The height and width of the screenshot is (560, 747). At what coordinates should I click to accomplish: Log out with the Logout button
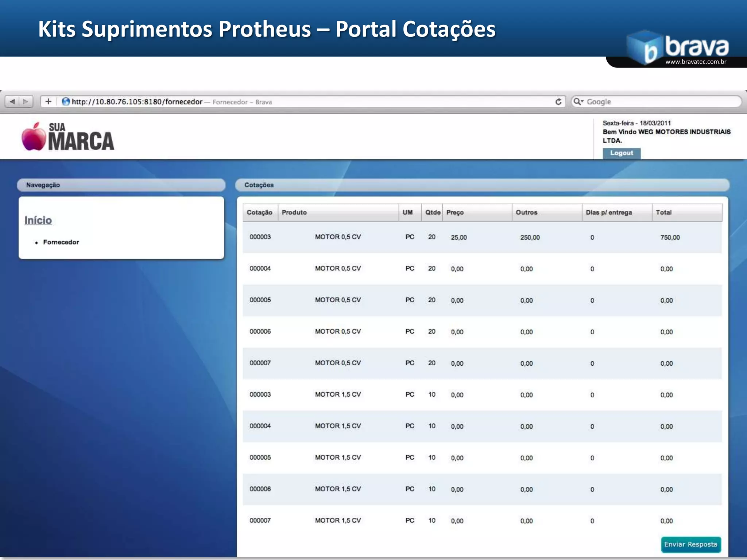[621, 153]
